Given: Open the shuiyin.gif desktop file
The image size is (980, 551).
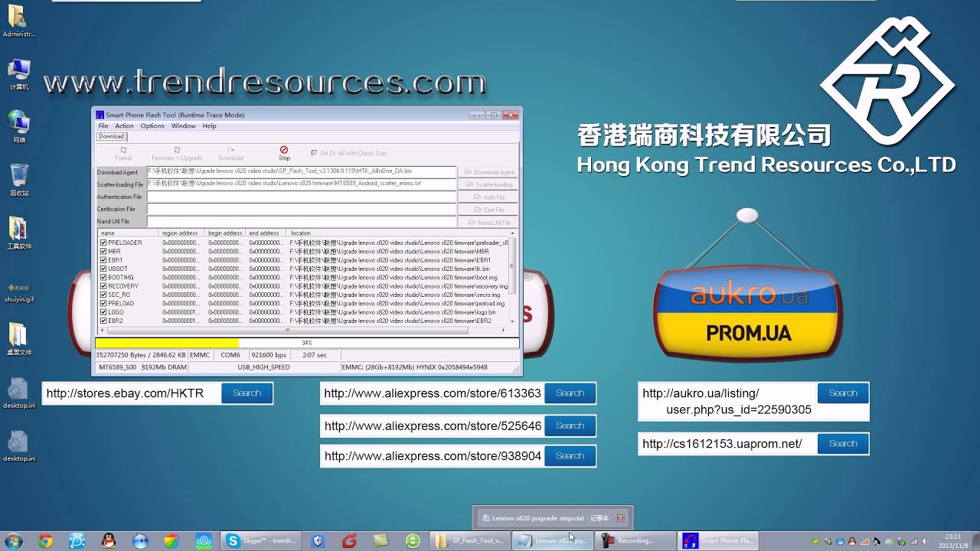Looking at the screenshot, I should 18,293.
